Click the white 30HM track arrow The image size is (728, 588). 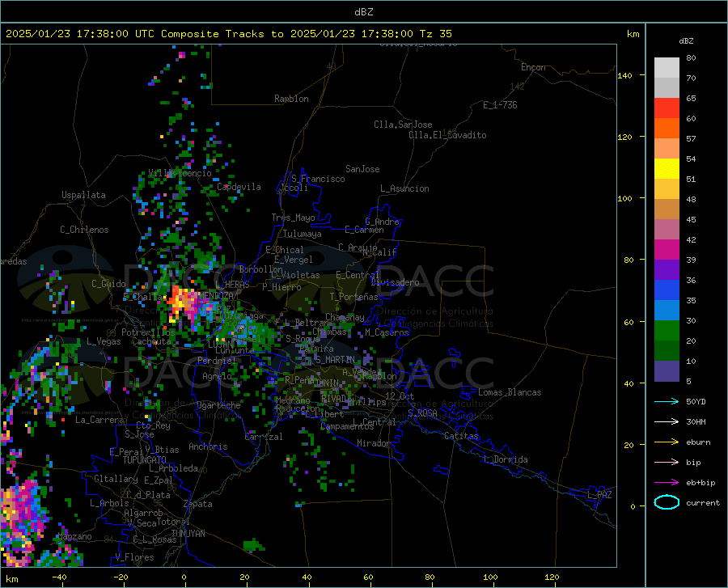(667, 422)
